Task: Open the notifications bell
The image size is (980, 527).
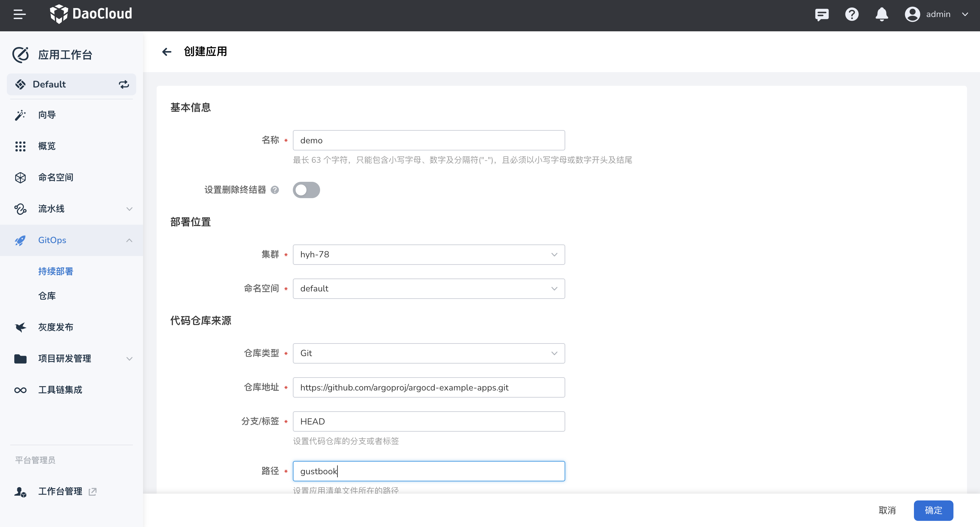Action: [882, 14]
